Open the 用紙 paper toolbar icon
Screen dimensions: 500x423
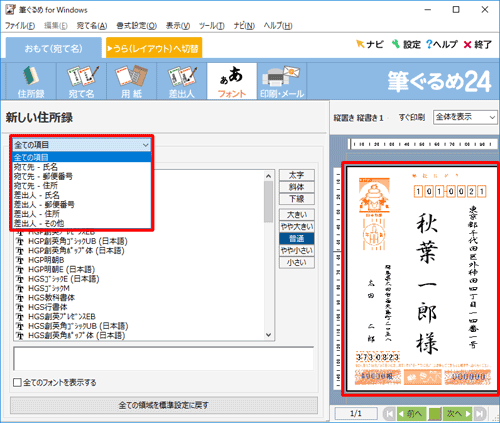tap(132, 81)
